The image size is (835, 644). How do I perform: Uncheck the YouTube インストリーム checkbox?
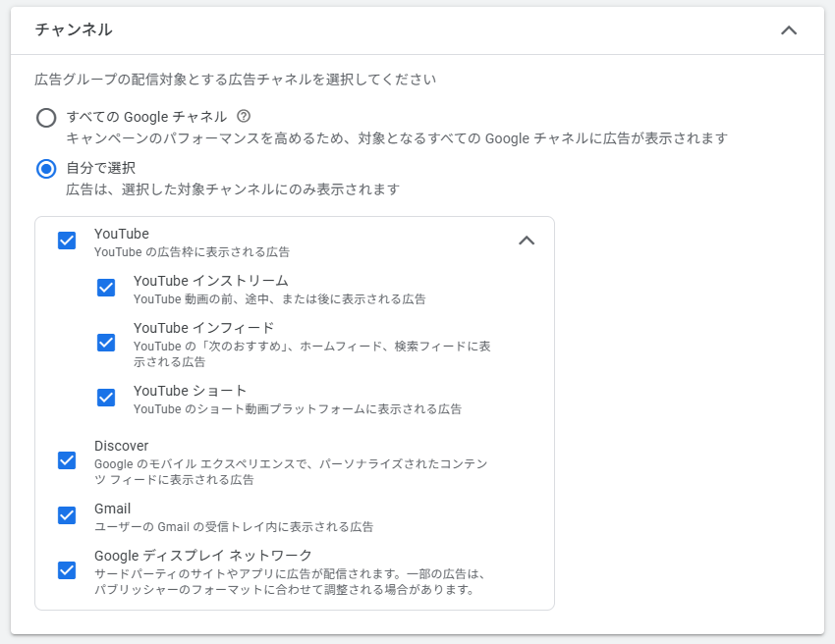click(x=106, y=288)
